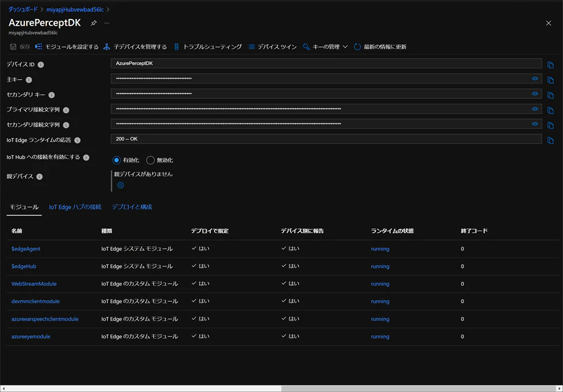This screenshot has width=563, height=392.
Task: Switch to デプロイと構成 tab
Action: click(132, 207)
